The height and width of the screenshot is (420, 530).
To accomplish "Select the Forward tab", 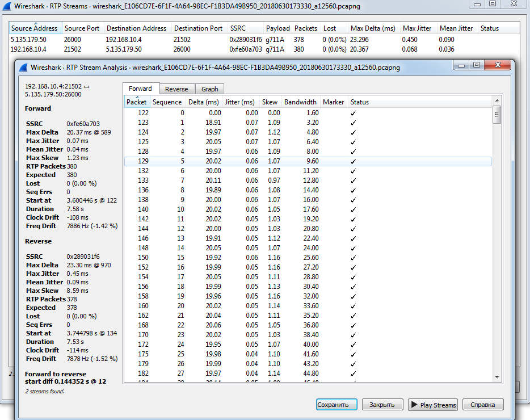I will 140,89.
